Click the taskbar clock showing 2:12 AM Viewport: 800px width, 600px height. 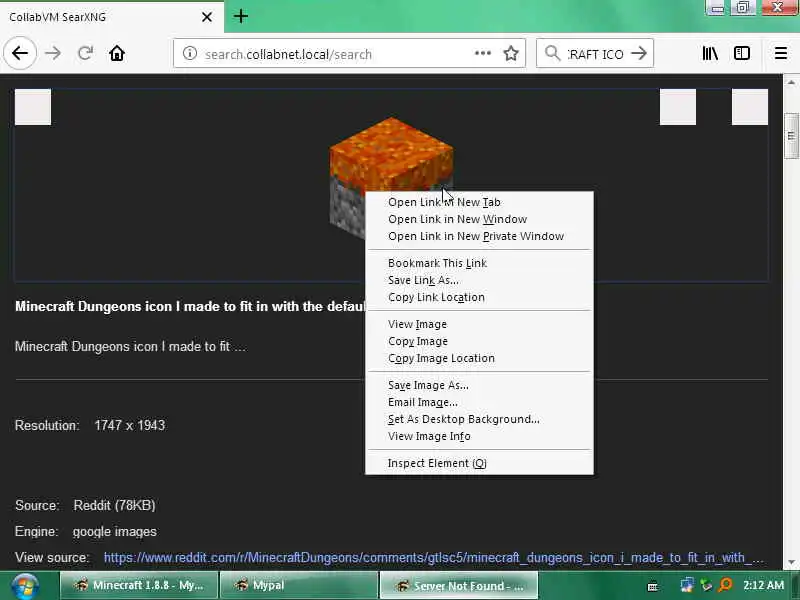[763, 585]
